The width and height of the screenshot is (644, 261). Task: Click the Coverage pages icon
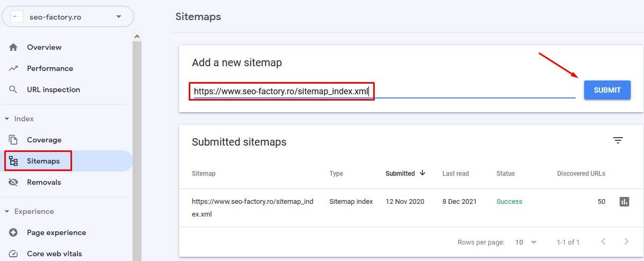click(x=14, y=140)
